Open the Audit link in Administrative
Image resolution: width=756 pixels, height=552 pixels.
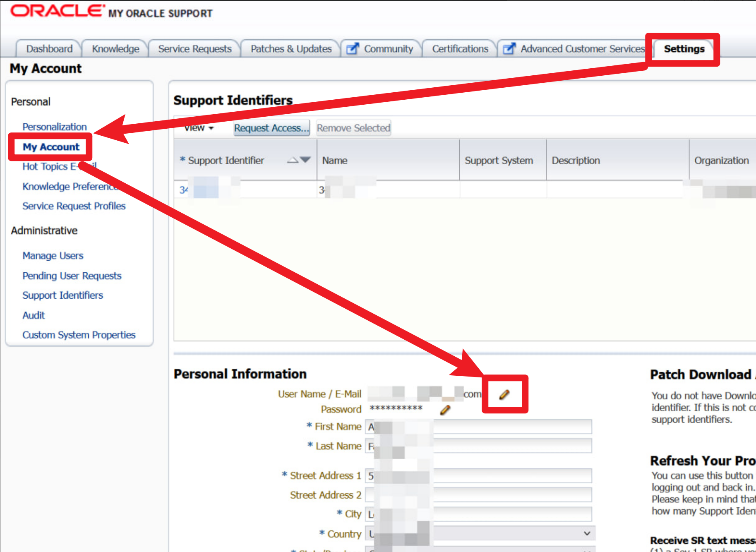[x=34, y=315]
